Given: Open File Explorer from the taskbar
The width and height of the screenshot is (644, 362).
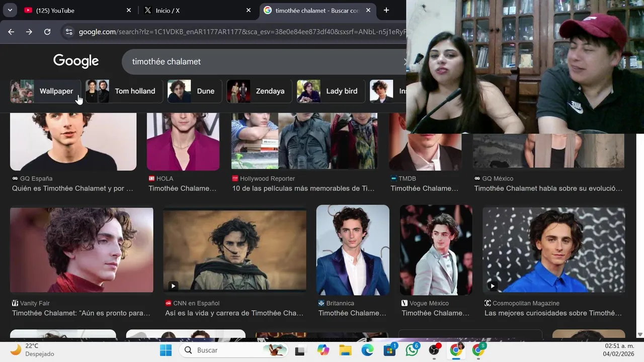Looking at the screenshot, I should pos(345,350).
